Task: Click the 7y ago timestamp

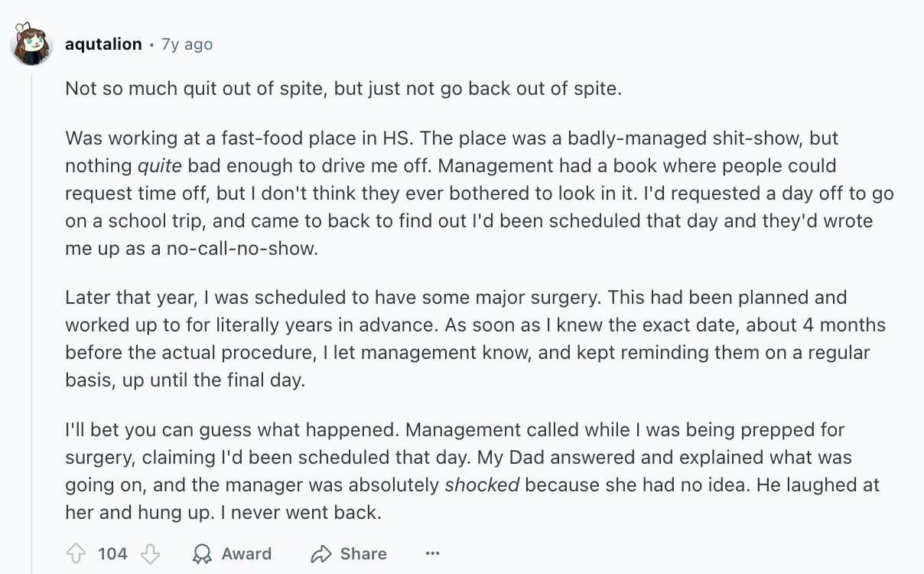Action: pyautogui.click(x=187, y=44)
